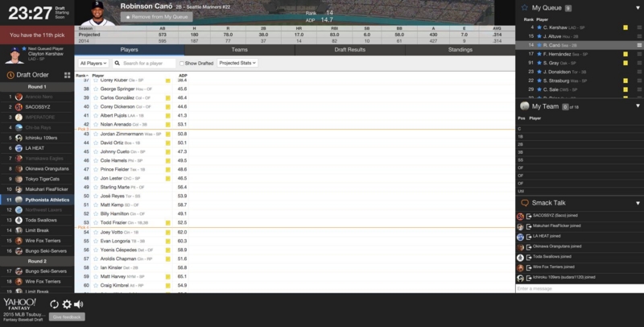
Task: Unstar F. Hernández in My Queue
Action: point(539,54)
